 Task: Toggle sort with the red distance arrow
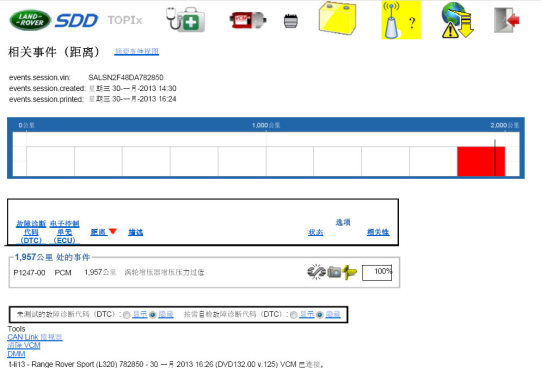click(x=113, y=231)
